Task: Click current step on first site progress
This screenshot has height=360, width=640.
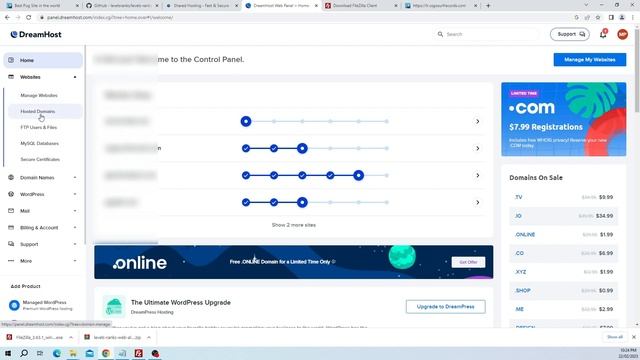Action: point(246,122)
